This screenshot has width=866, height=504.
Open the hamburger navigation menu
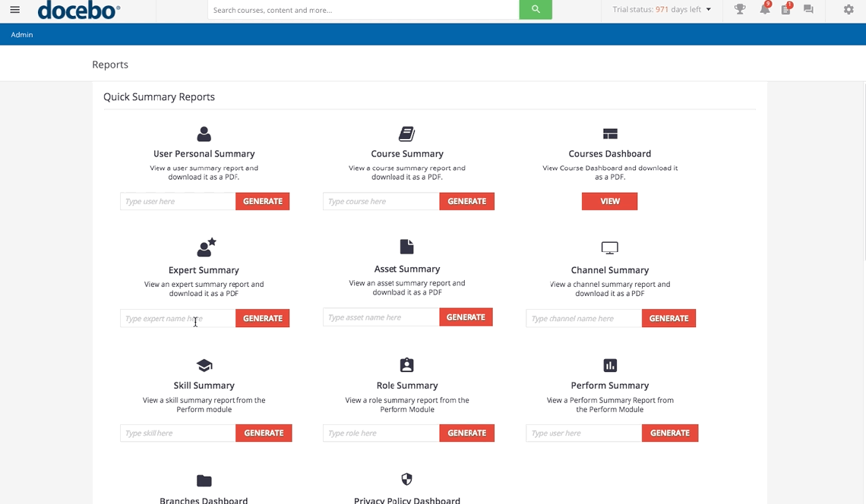(14, 9)
